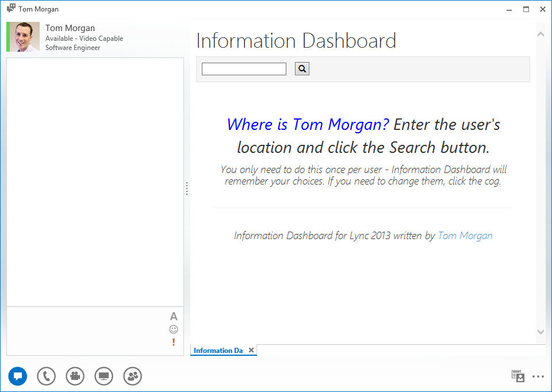This screenshot has width=552, height=392.
Task: Click the 'Software Engineer' title text
Action: point(72,48)
